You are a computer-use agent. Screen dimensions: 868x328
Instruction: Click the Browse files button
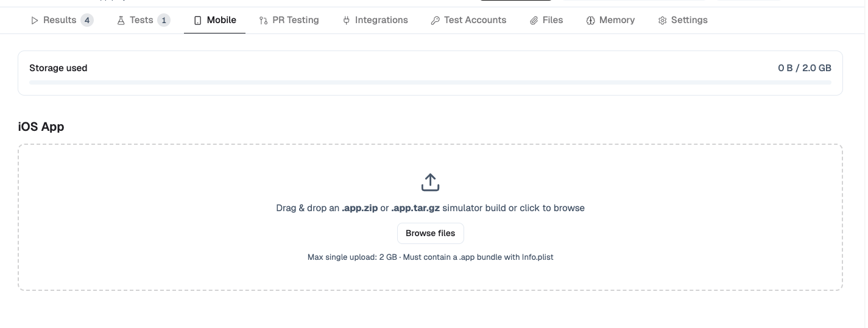pos(430,233)
